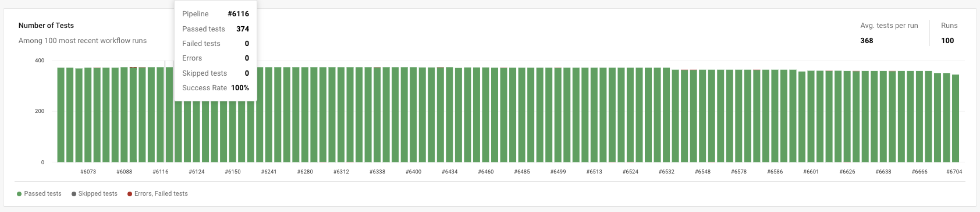Click the x-axis label #6116
The image size is (980, 212).
coord(161,172)
